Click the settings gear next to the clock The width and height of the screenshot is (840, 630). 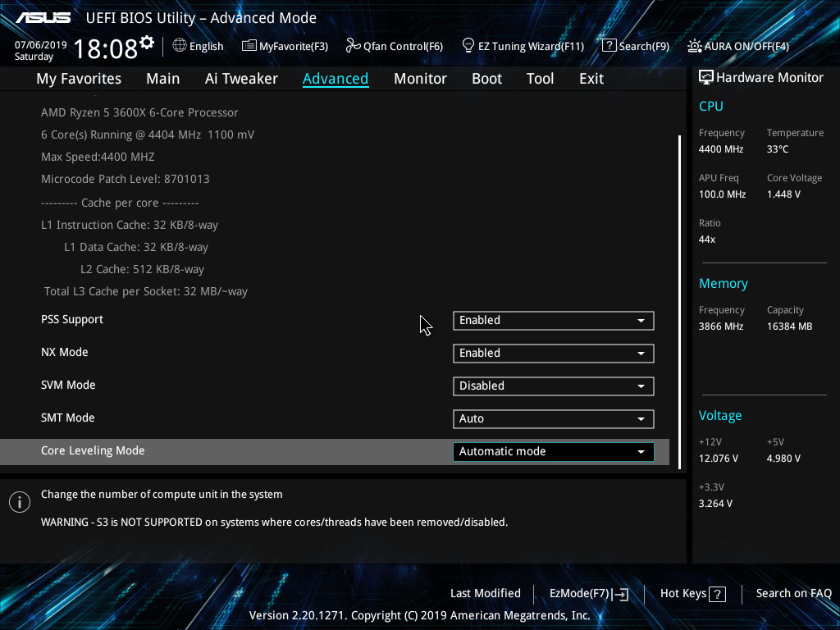point(147,42)
